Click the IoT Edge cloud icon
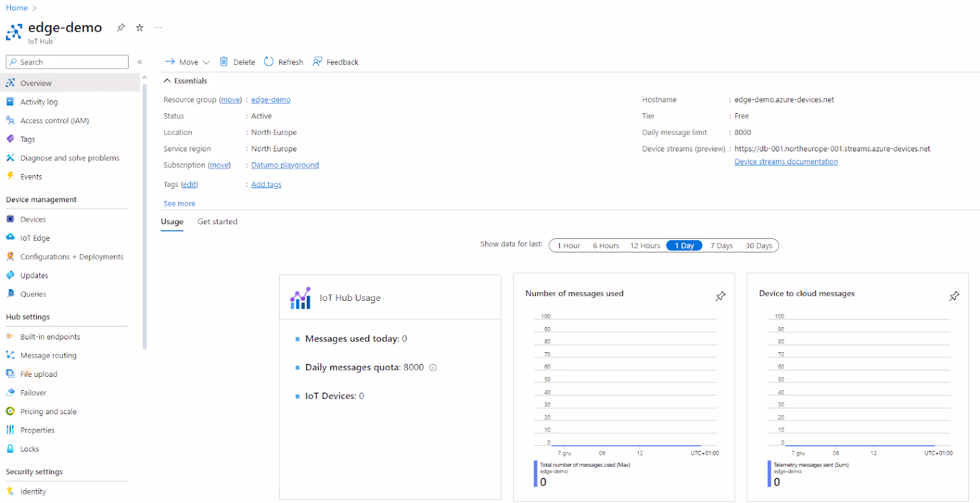980x503 pixels. click(10, 238)
